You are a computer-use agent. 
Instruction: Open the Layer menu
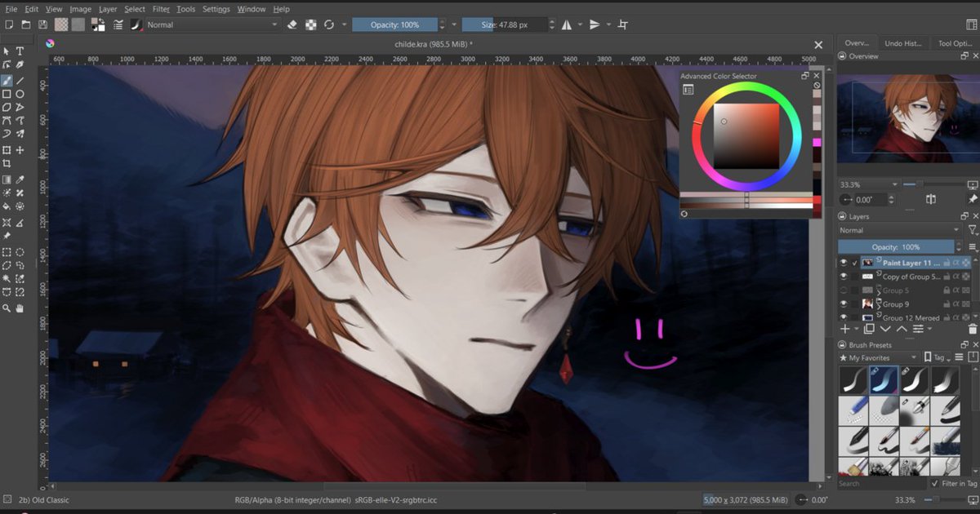(x=108, y=9)
